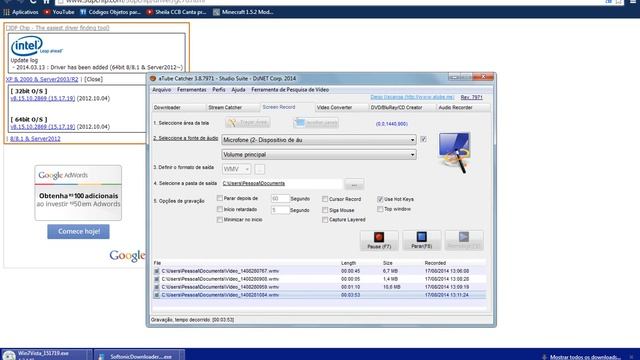Click the Win7Vista exe download item
Viewport: 640px width, 360px height.
46,354
